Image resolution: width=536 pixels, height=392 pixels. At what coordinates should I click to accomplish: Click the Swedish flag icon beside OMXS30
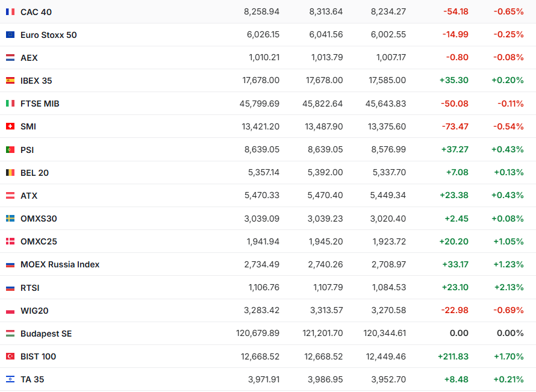pyautogui.click(x=10, y=219)
